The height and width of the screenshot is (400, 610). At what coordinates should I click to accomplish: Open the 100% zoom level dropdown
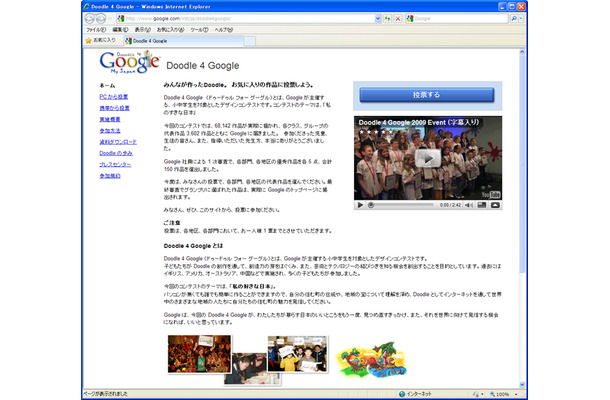tap(516, 394)
